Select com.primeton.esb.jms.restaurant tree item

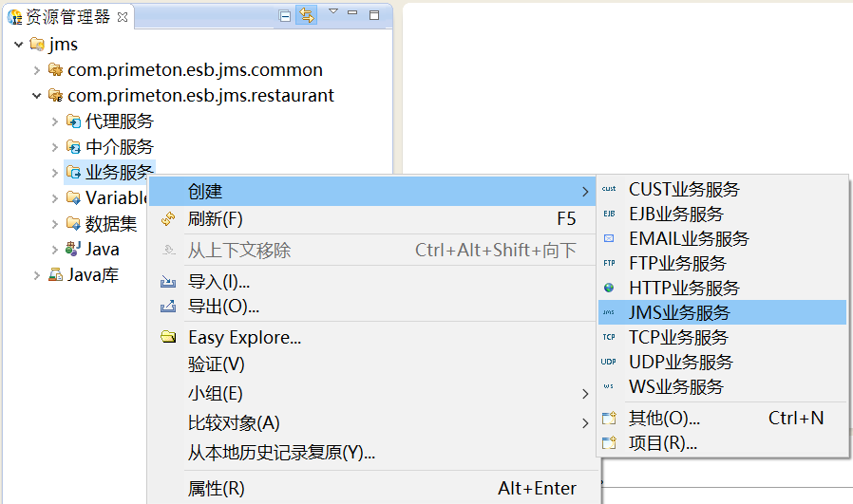200,95
